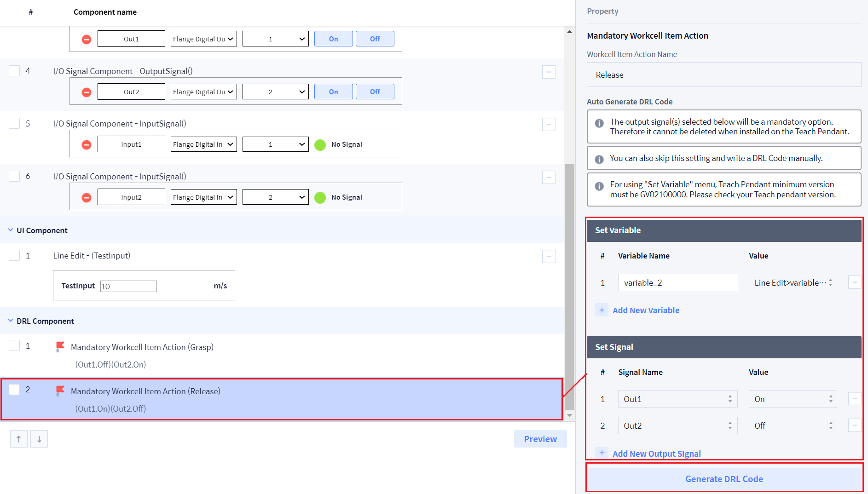Image resolution: width=868 pixels, height=494 pixels.
Task: Click the Generate DRL Code button
Action: 724,479
